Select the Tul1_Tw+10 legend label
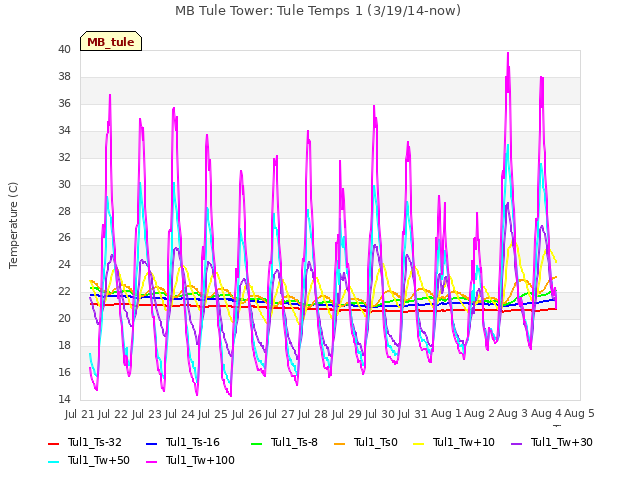 click(464, 442)
